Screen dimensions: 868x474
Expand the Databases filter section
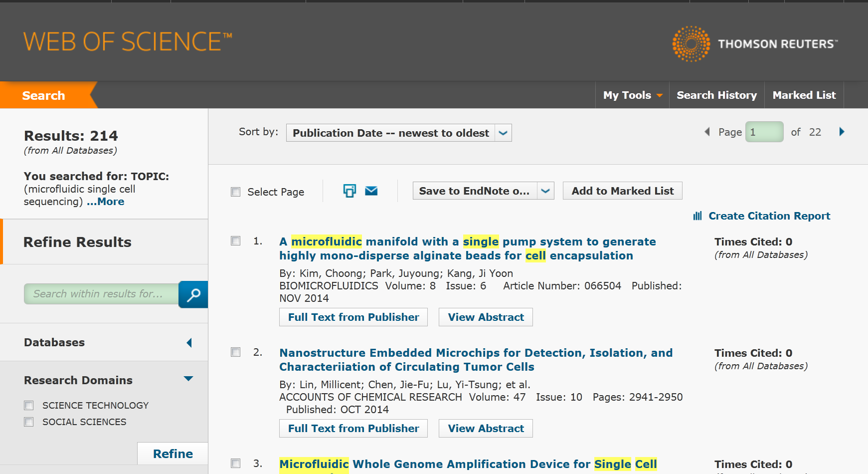coord(189,343)
